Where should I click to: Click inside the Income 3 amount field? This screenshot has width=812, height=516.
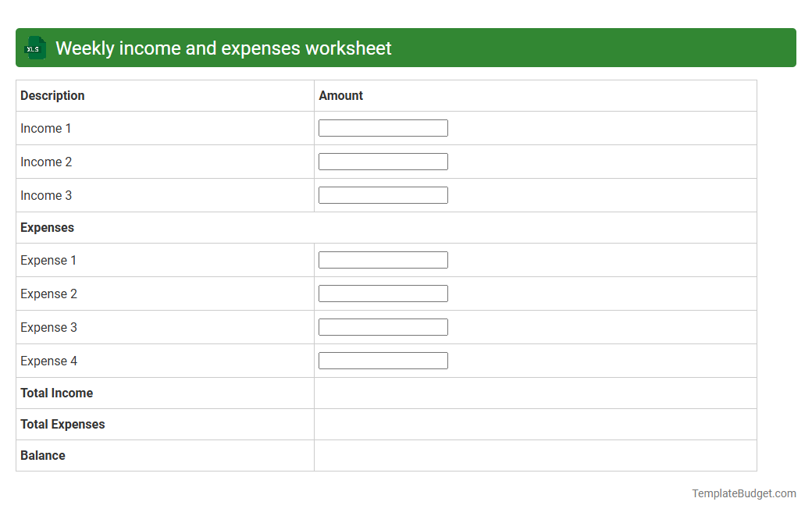[x=383, y=194]
